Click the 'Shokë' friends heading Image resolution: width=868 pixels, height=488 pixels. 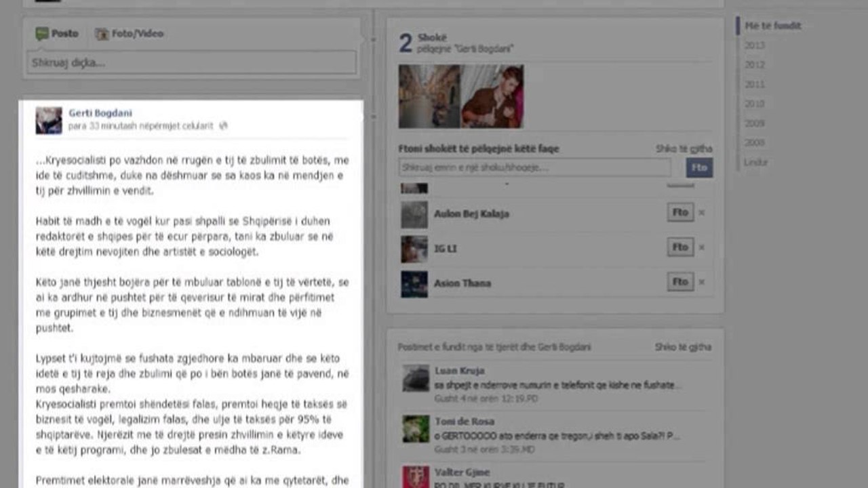click(x=432, y=37)
